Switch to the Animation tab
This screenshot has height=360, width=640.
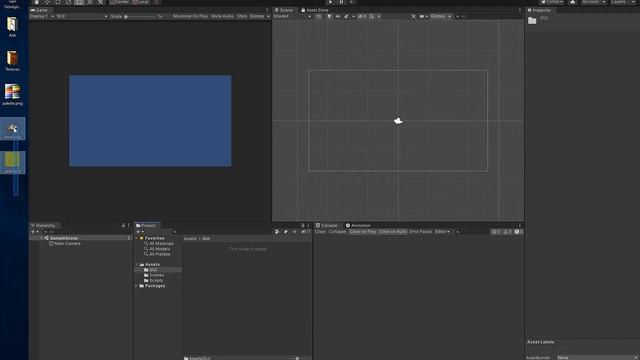click(x=358, y=225)
